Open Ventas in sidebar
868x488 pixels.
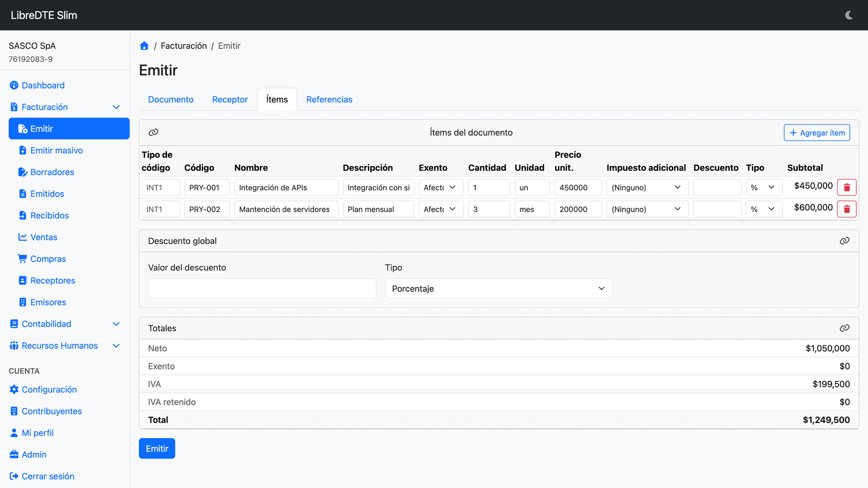coord(38,237)
